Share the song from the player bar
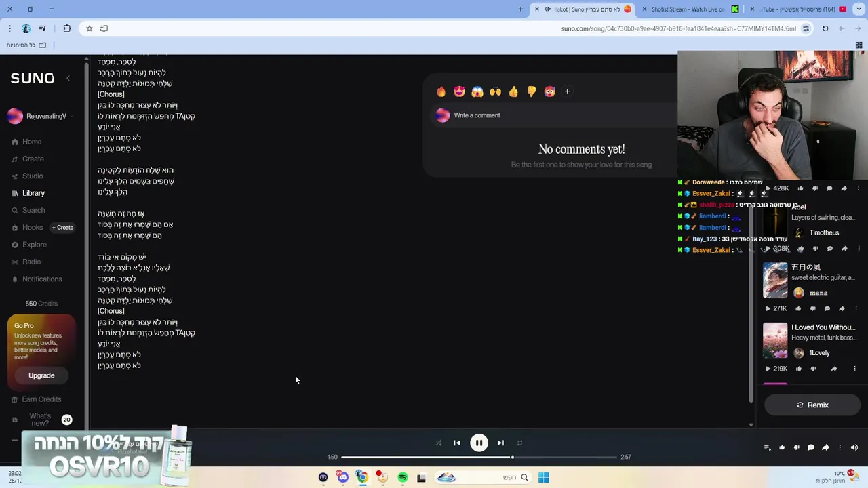 tap(825, 447)
